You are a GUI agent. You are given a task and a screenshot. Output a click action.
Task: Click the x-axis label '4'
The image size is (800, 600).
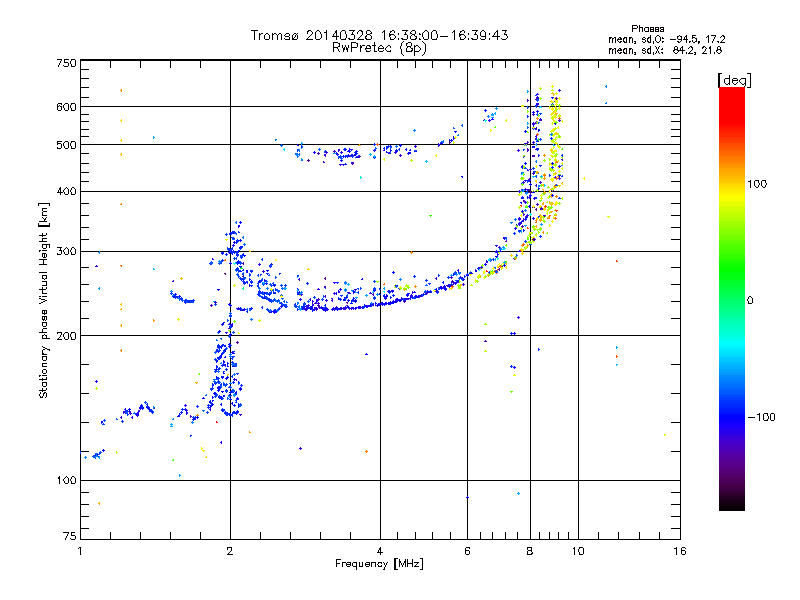pos(380,551)
